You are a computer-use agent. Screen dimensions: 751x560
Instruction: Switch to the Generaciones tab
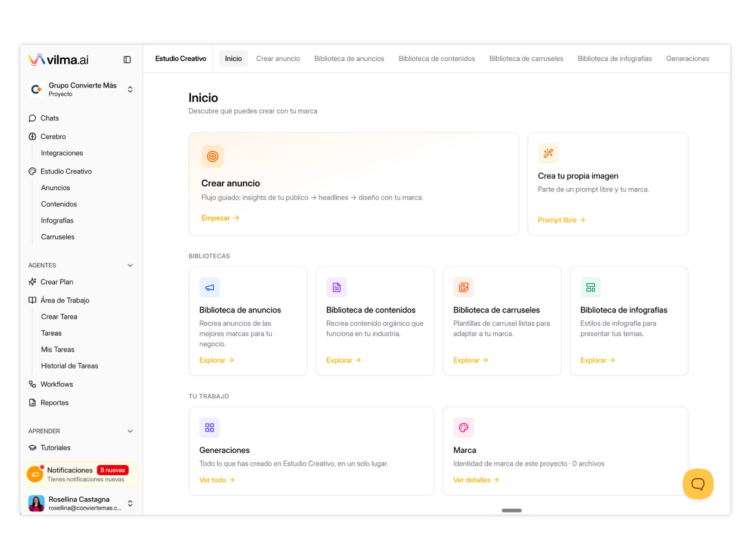(x=688, y=59)
